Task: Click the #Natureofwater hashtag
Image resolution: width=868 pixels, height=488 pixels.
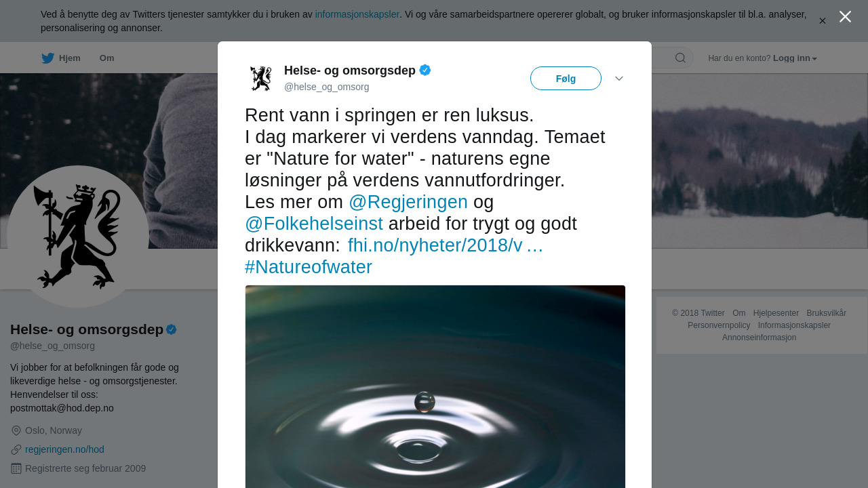Action: point(309,267)
